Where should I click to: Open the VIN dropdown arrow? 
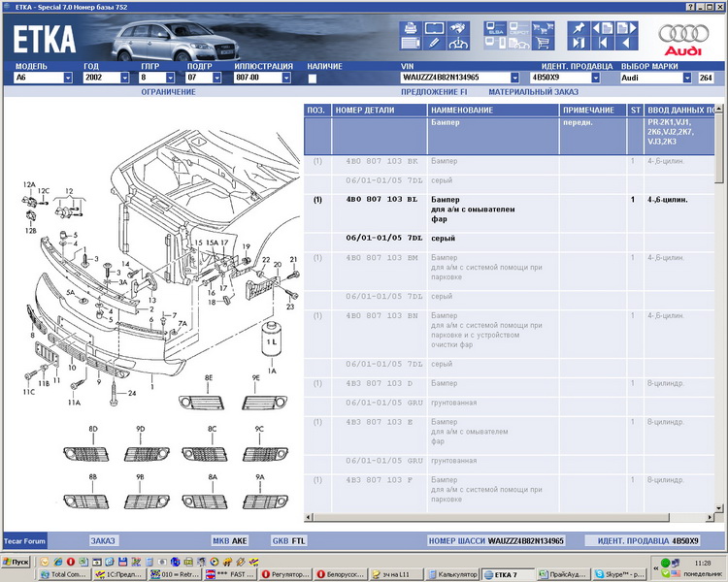coord(514,78)
